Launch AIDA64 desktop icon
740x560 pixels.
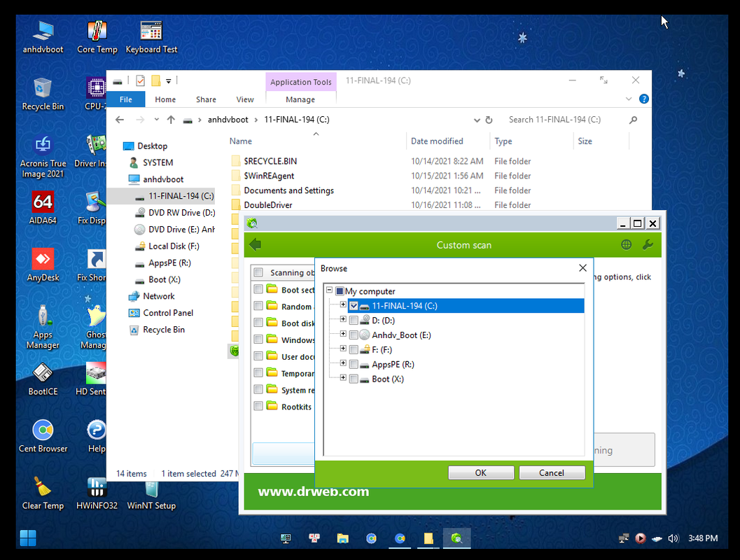tap(43, 208)
